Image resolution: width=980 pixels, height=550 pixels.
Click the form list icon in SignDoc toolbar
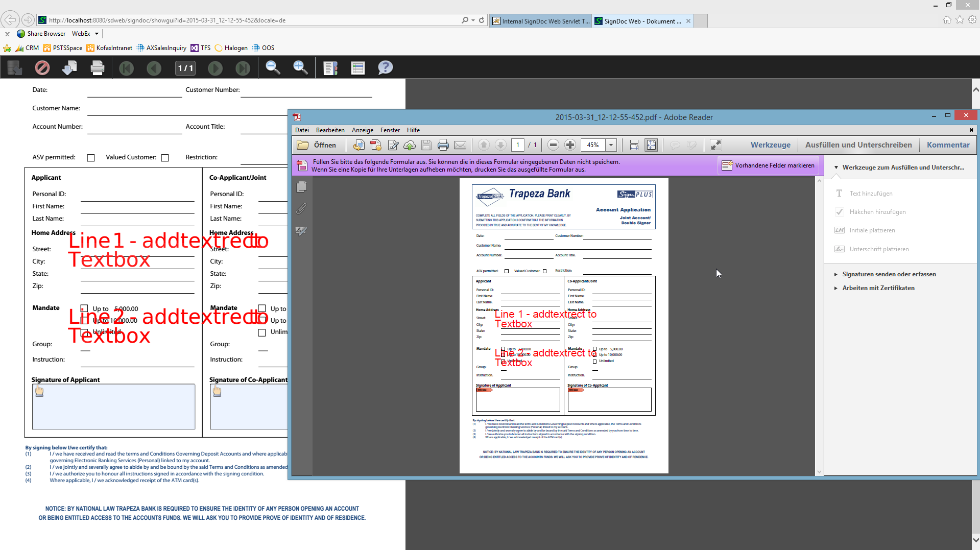tap(358, 67)
